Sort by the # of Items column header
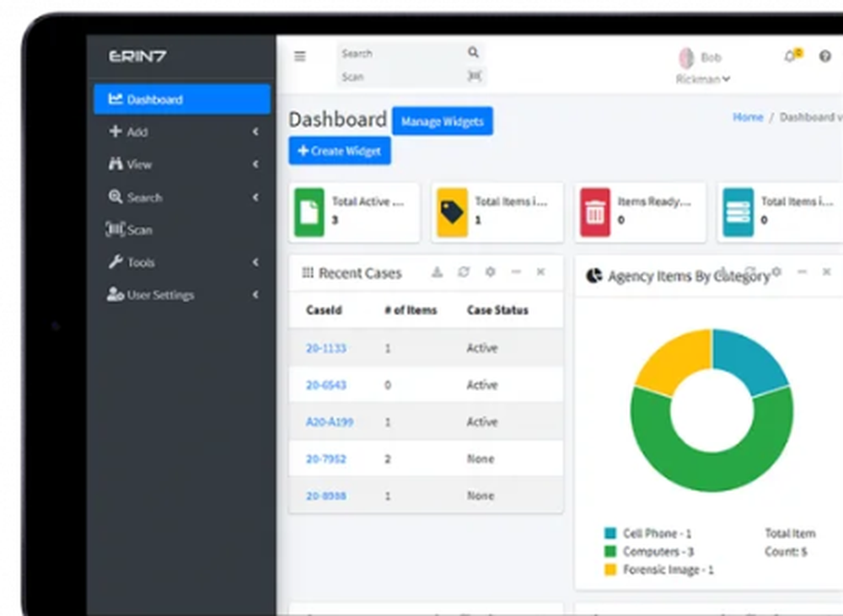843x616 pixels. pyautogui.click(x=411, y=310)
